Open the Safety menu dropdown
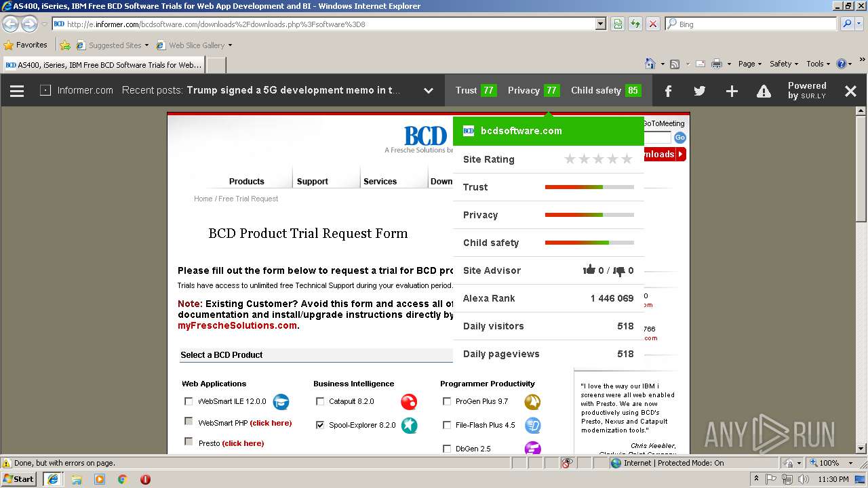 coord(784,64)
